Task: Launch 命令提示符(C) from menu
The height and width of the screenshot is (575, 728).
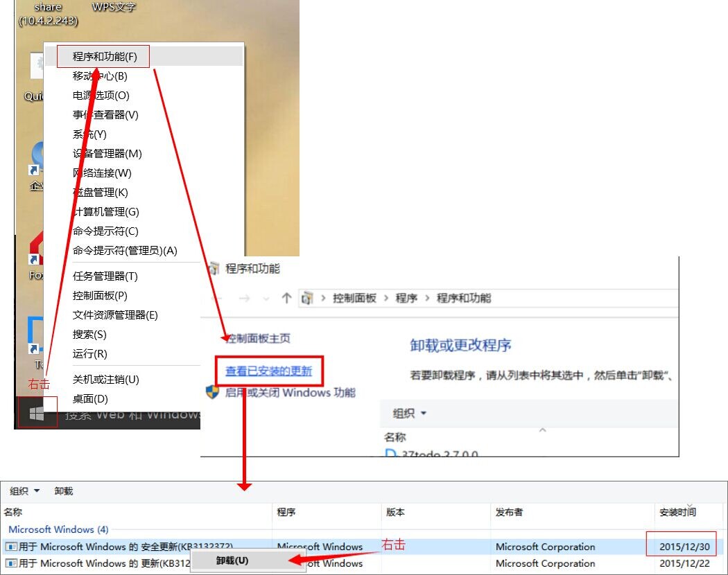Action: 105,231
